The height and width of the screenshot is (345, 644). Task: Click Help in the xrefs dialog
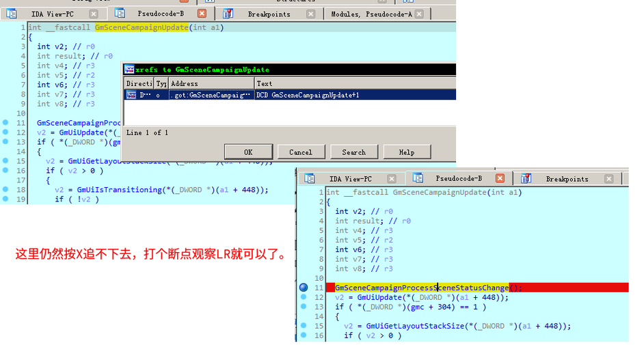click(x=407, y=152)
